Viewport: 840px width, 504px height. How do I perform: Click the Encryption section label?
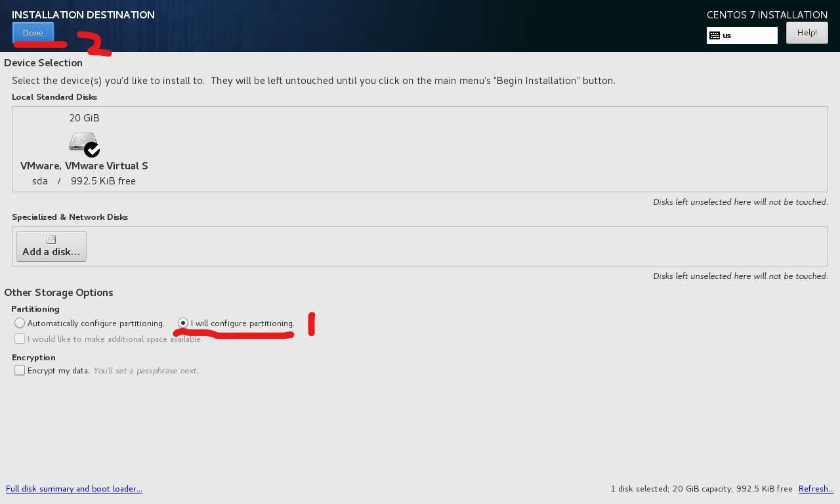(x=33, y=358)
